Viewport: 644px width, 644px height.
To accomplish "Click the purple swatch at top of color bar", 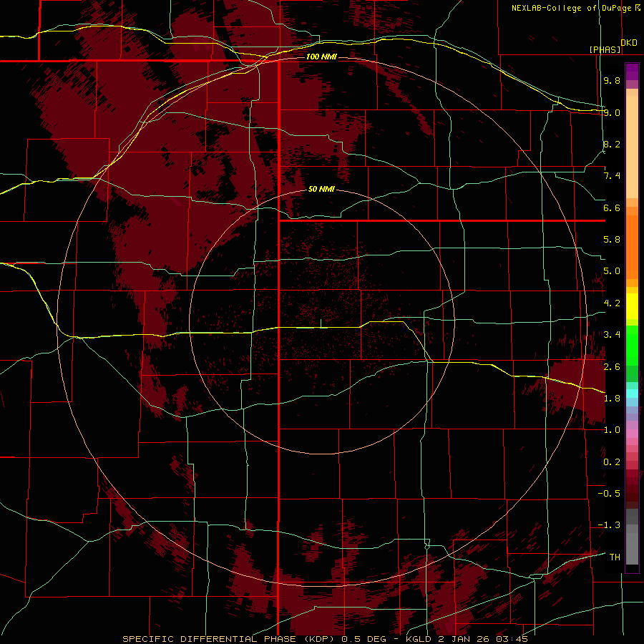I will [632, 72].
